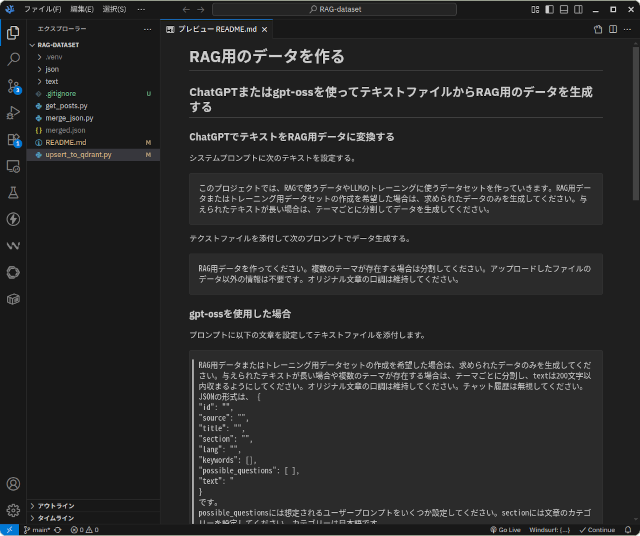Click Continue status bar item
Screen dimensions: 640x536
597,530
